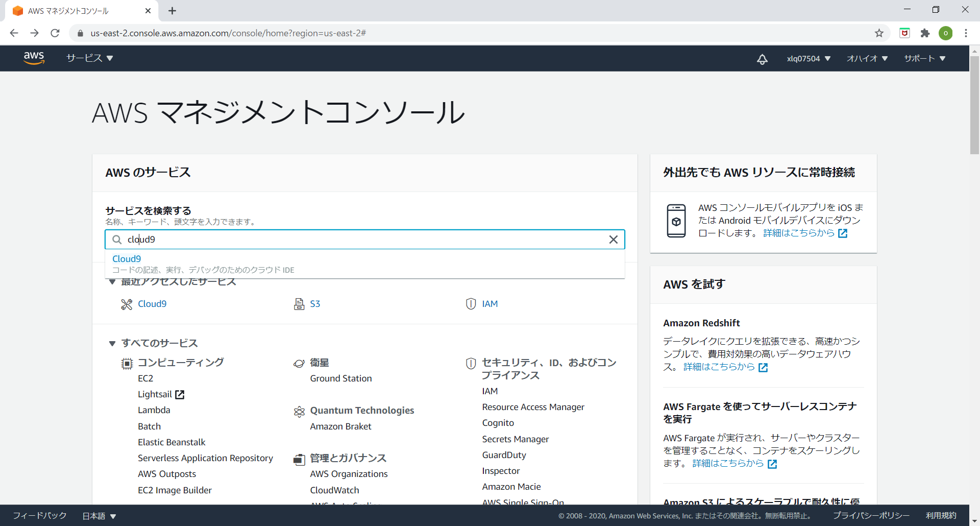Collapse the 最近アクセスしたサービス section
This screenshot has width=980, height=526.
click(112, 282)
